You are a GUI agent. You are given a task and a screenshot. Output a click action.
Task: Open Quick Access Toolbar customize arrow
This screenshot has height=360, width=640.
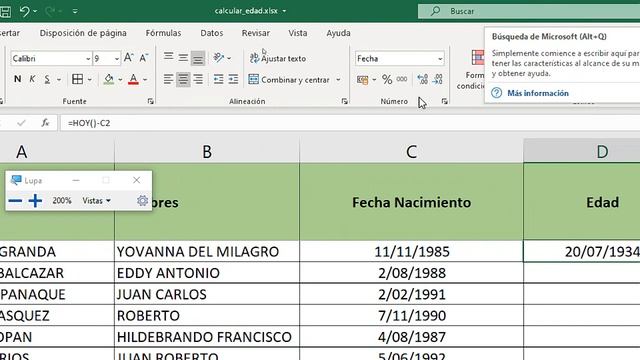75,11
